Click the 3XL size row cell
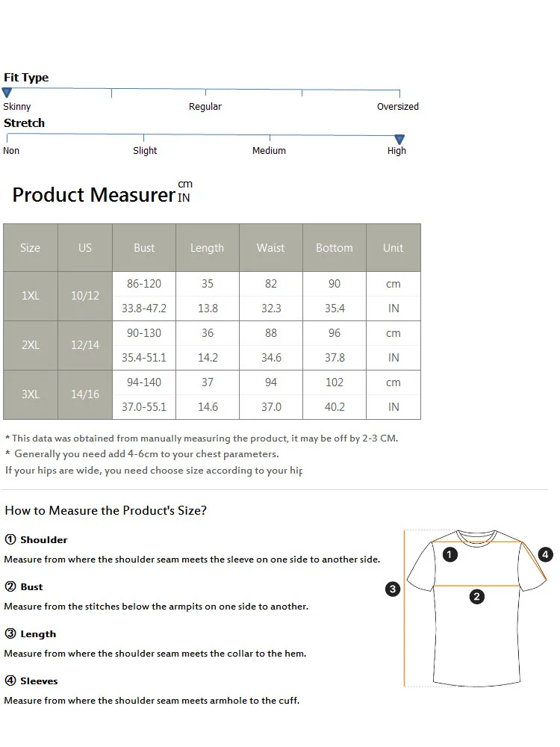 pyautogui.click(x=31, y=394)
